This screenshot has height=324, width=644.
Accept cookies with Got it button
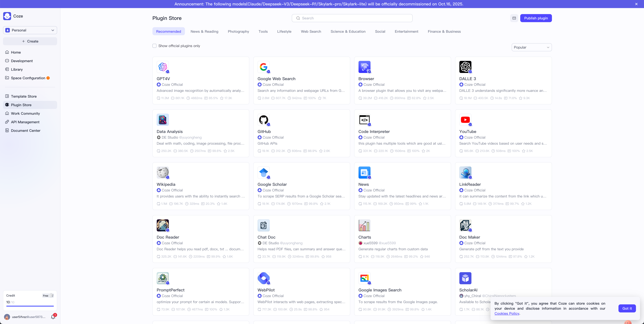[627, 308]
